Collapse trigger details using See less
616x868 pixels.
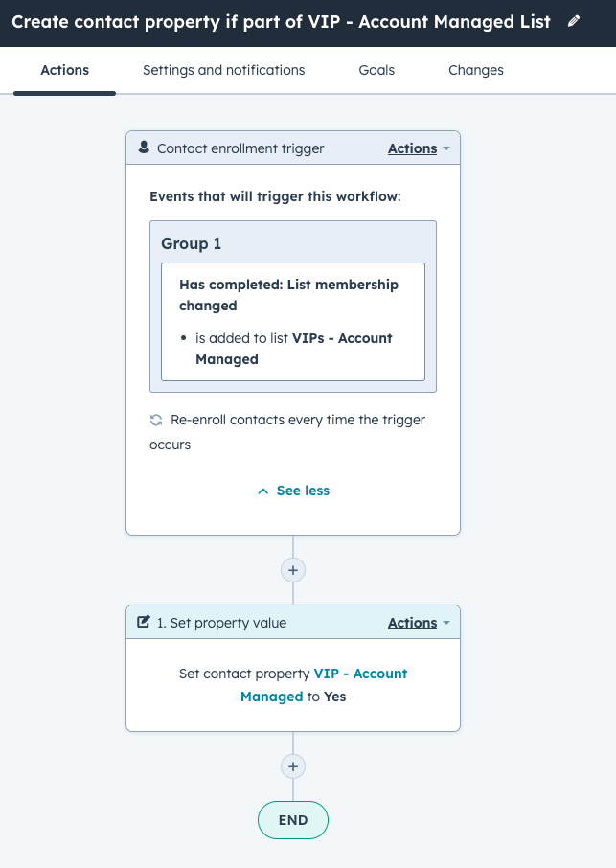tap(292, 490)
